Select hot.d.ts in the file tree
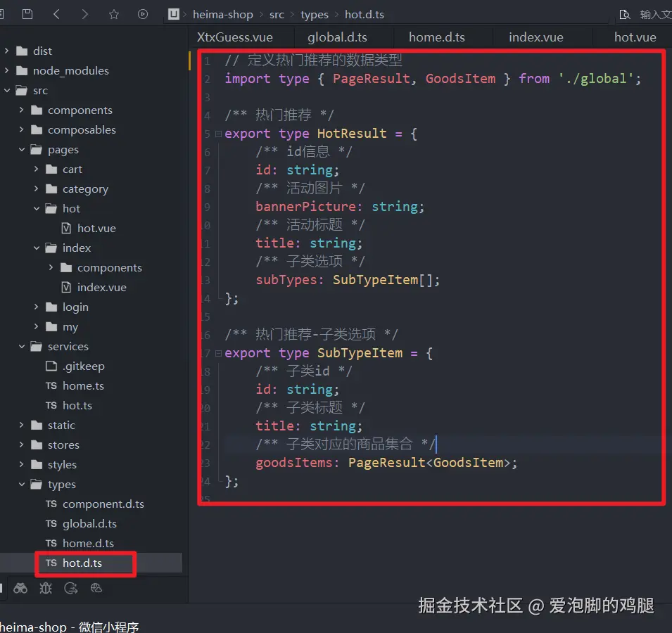This screenshot has width=672, height=633. [x=82, y=563]
